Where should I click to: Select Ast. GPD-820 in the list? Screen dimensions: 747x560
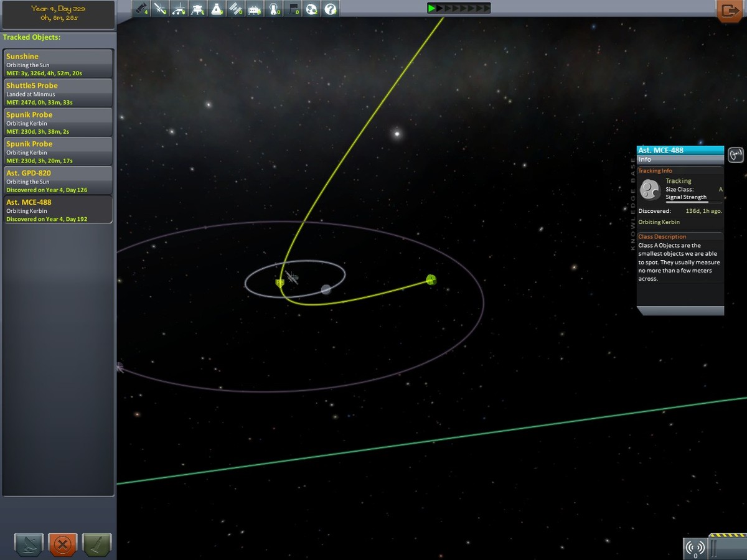pyautogui.click(x=59, y=181)
